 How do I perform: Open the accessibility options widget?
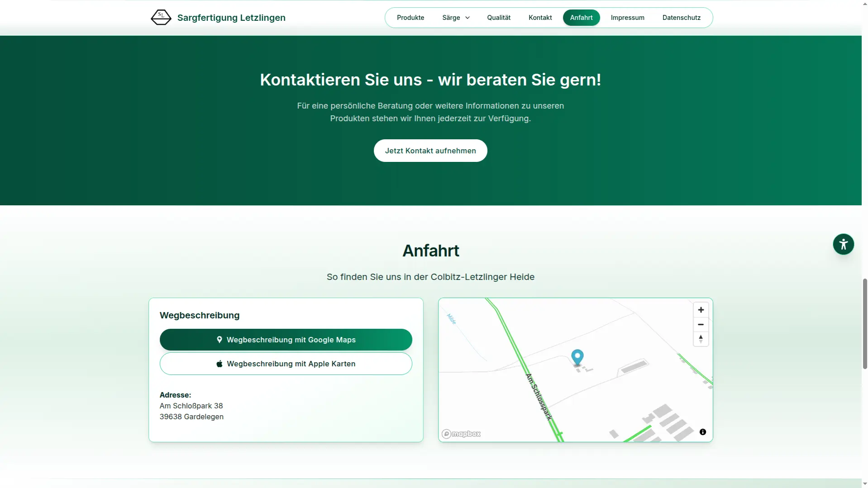tap(843, 244)
